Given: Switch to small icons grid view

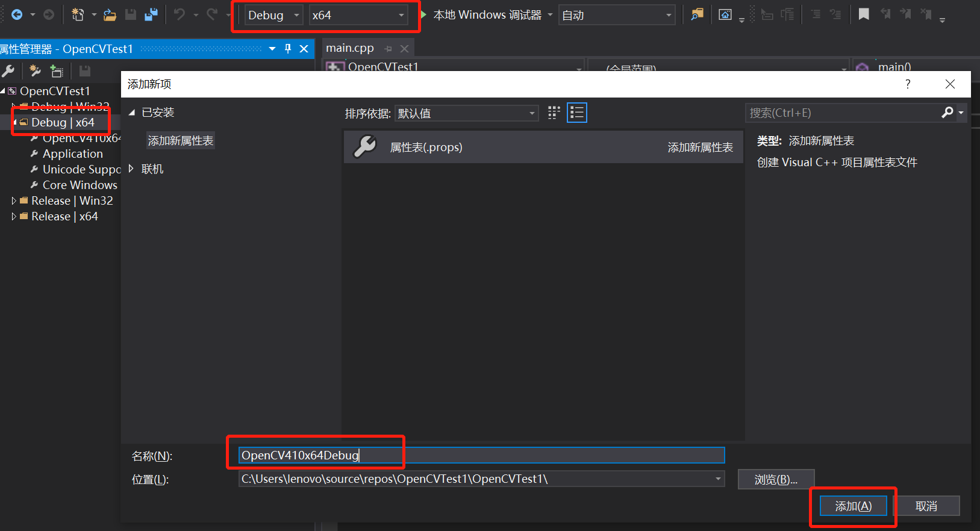Looking at the screenshot, I should [x=554, y=113].
